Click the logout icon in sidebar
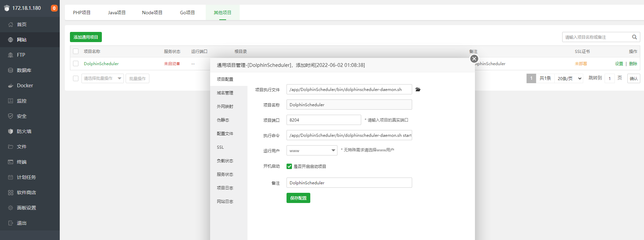 click(x=11, y=223)
